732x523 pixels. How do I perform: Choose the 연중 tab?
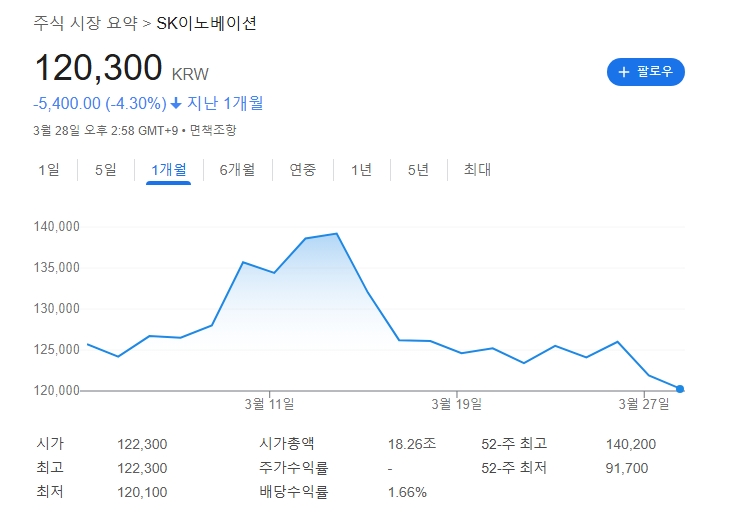(303, 170)
